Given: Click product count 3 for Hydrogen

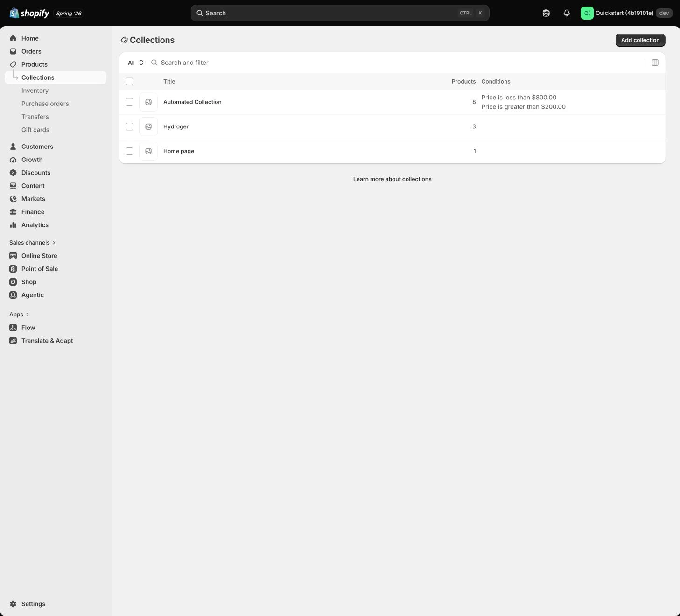Looking at the screenshot, I should pos(474,126).
